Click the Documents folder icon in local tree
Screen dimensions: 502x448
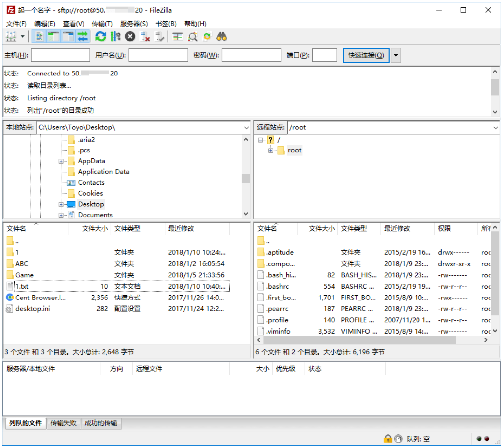(71, 215)
